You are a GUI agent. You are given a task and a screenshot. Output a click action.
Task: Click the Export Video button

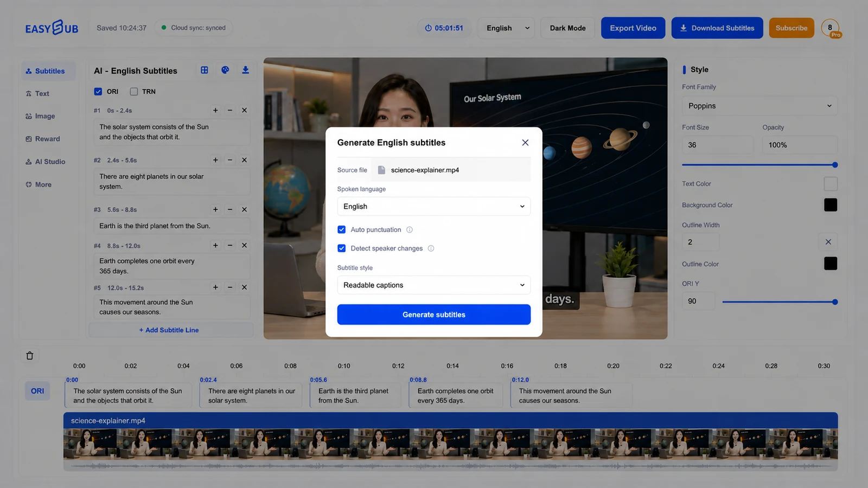(633, 28)
